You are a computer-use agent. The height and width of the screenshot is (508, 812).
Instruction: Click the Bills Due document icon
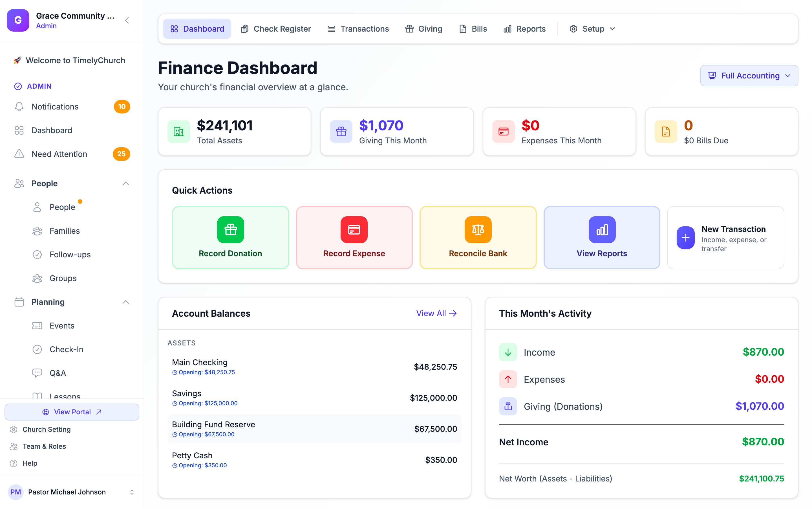666,131
